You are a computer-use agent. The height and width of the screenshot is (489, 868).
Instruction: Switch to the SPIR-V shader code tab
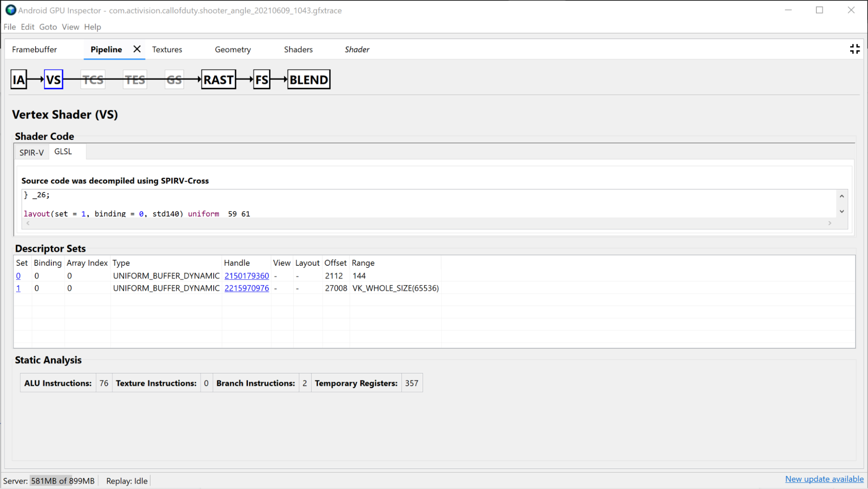coord(32,152)
